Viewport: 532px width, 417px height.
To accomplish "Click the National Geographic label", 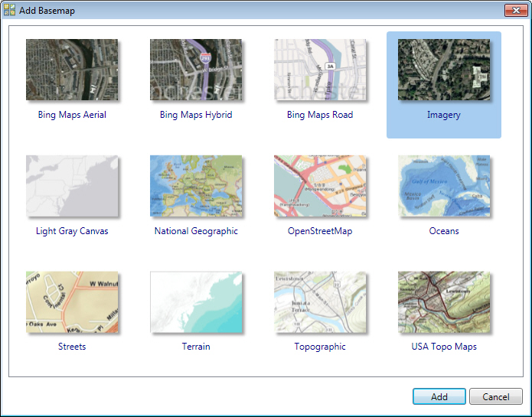I will coord(196,231).
